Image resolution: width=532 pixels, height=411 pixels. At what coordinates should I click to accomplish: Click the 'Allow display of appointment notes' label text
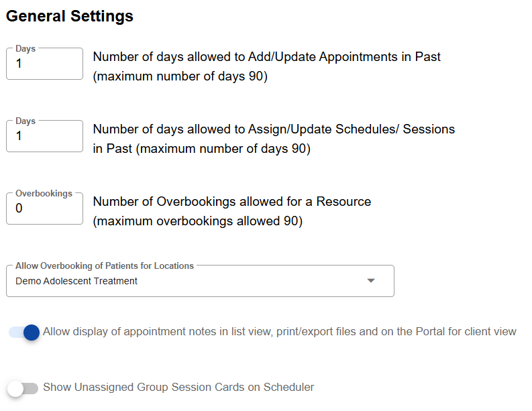[279, 331]
